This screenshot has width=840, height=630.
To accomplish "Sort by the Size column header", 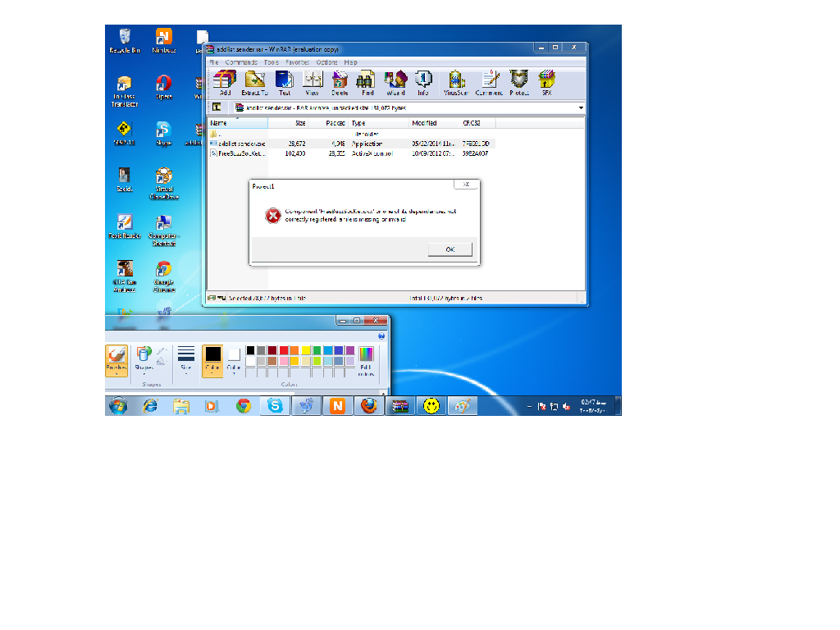I will click(288, 123).
